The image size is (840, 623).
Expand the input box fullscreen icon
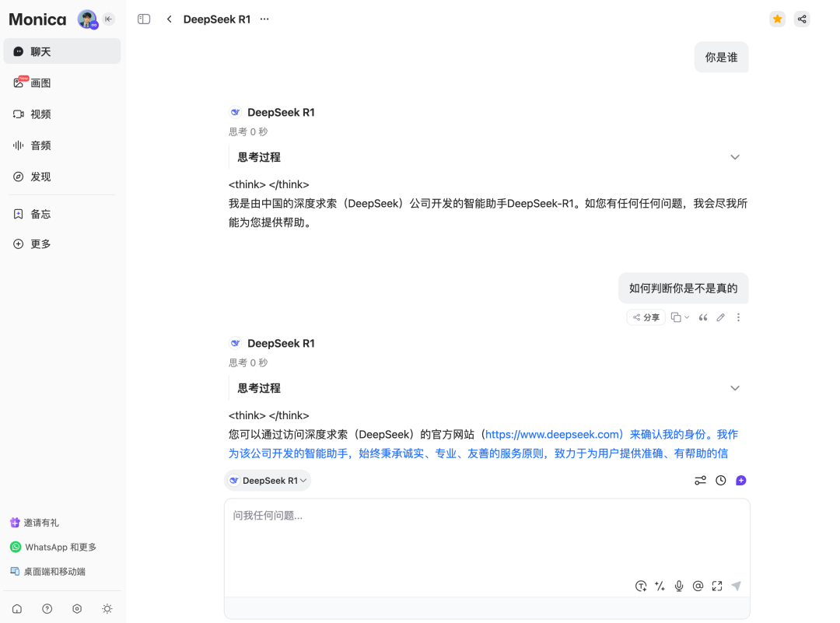tap(717, 586)
